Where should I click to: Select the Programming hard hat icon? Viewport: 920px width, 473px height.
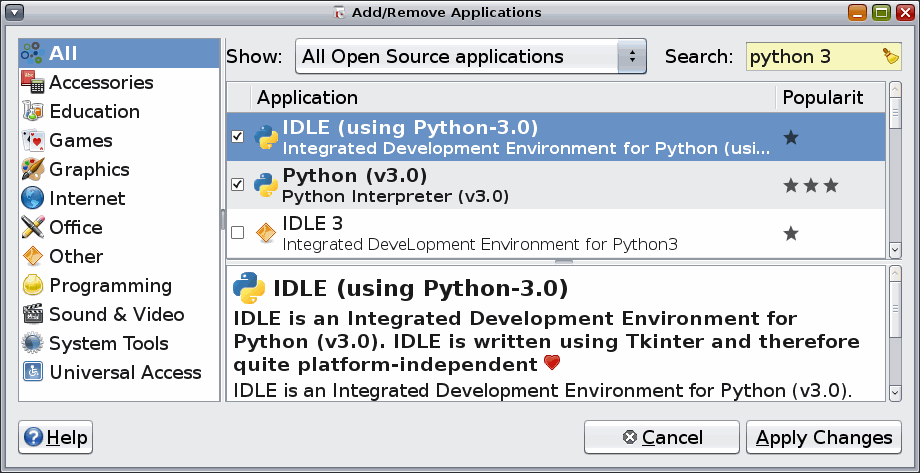click(x=32, y=286)
